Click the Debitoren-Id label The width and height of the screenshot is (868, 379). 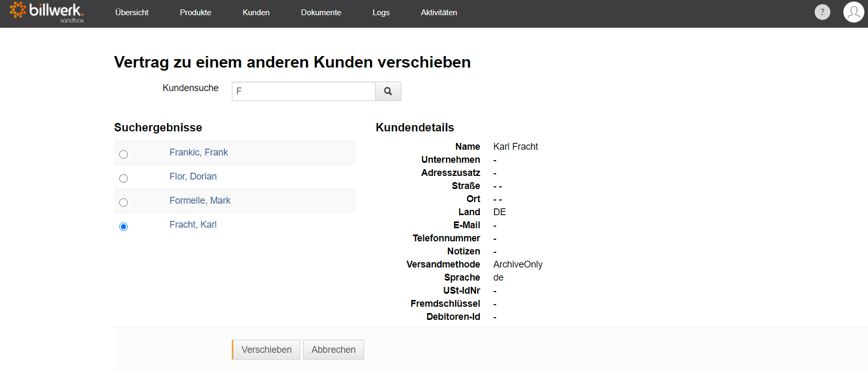(x=453, y=317)
